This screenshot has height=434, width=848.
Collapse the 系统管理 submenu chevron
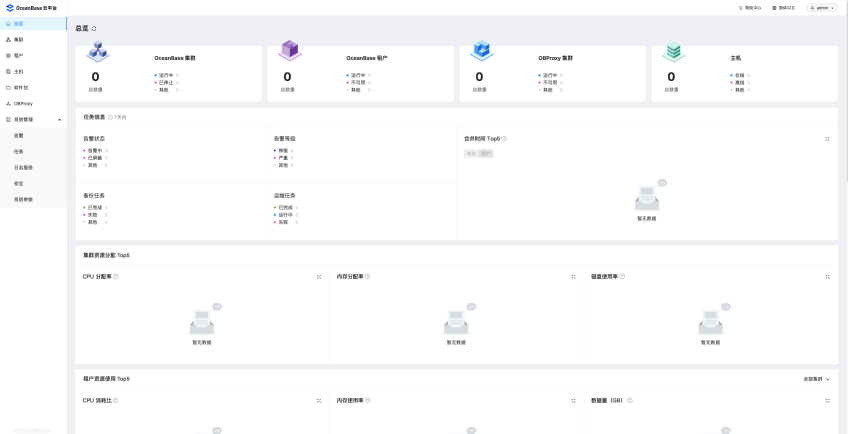click(x=59, y=120)
